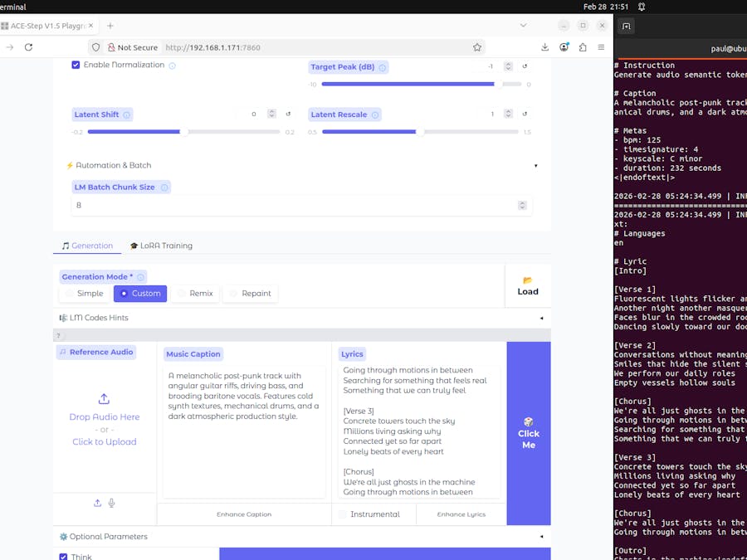The width and height of the screenshot is (747, 560).
Task: Close the ACE-Step Playground tab
Action: (x=90, y=26)
